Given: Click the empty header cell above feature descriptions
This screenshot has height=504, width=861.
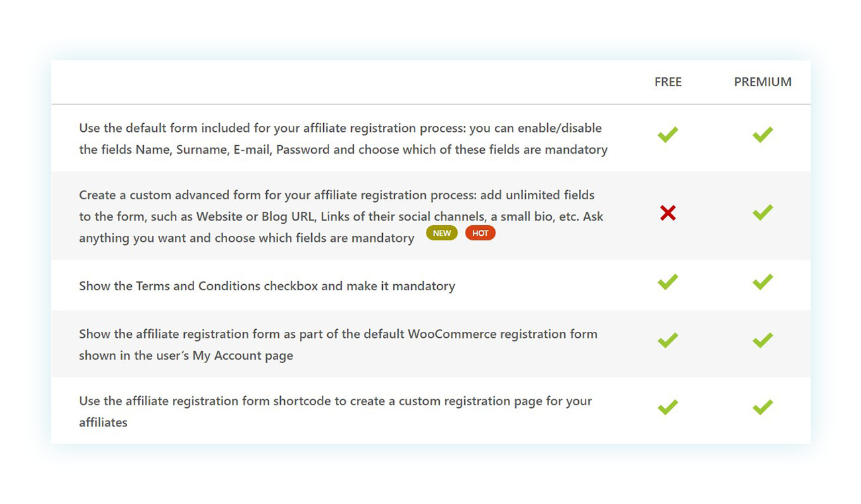Looking at the screenshot, I should pyautogui.click(x=331, y=82).
